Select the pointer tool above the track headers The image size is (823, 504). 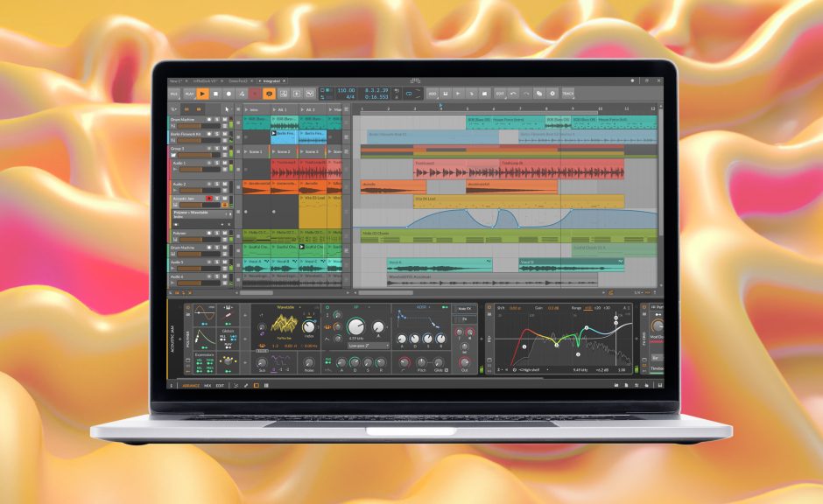[226, 107]
